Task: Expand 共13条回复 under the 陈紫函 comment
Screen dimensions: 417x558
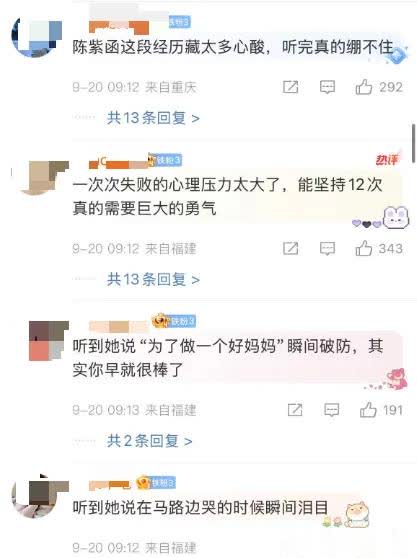Action: pos(153,118)
